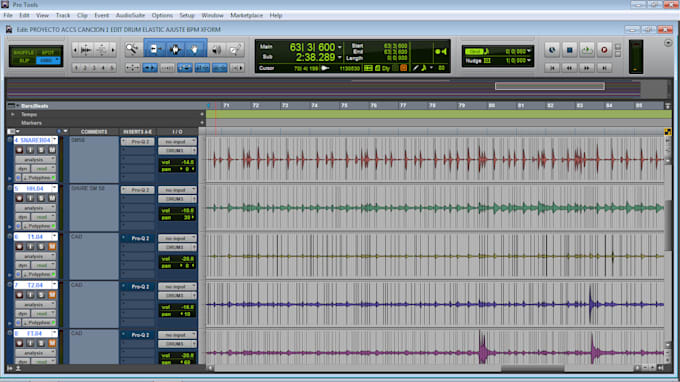Choose zoom preset 3
The width and height of the screenshot is (680, 382).
point(94,68)
